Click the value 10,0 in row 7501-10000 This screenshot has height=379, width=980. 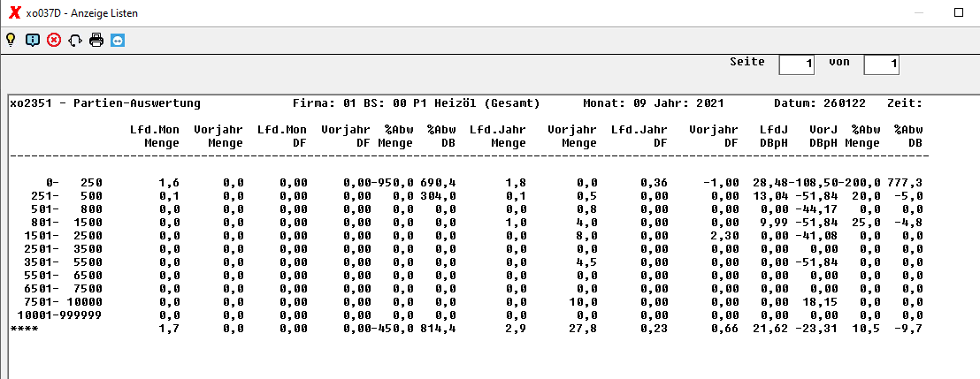pyautogui.click(x=583, y=302)
